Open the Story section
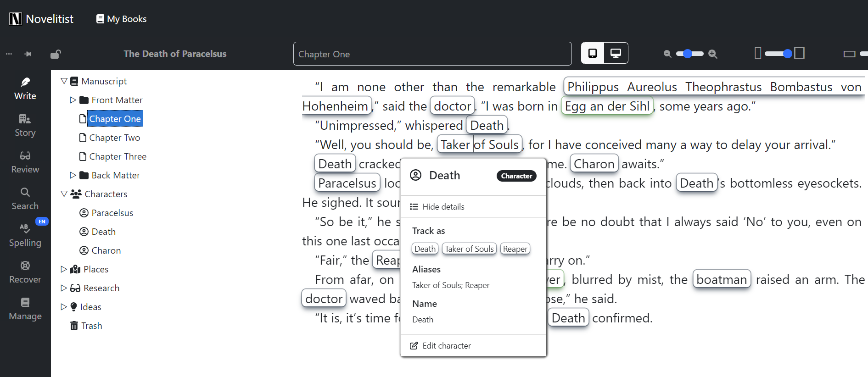 tap(25, 126)
